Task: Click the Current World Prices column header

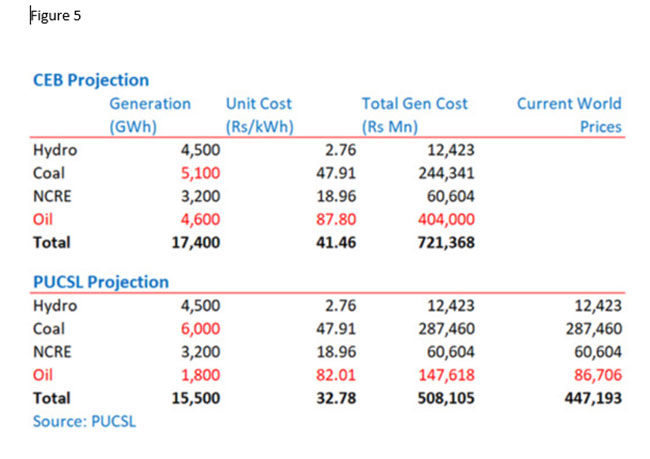Action: click(568, 114)
